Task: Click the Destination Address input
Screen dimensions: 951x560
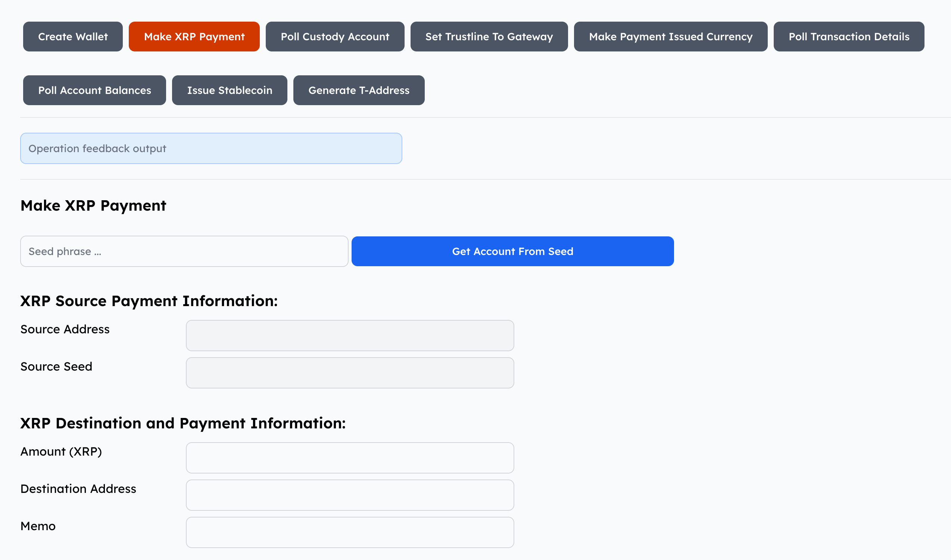Action: click(349, 495)
